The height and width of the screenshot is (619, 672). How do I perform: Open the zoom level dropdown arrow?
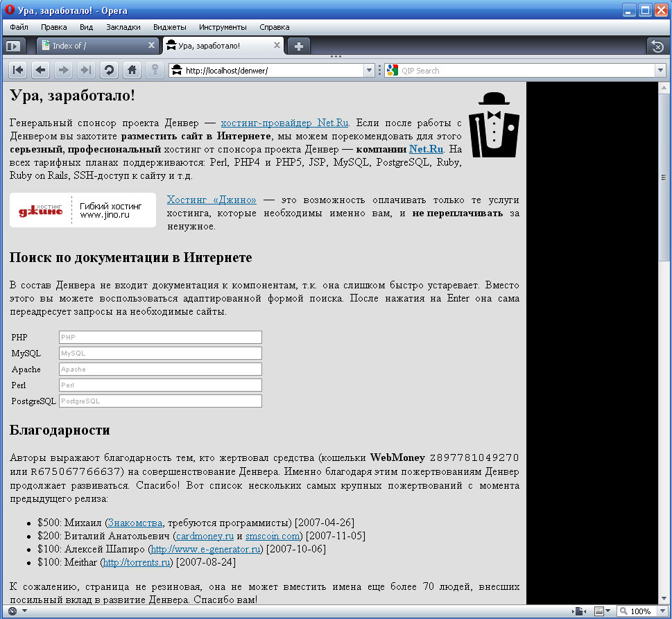coord(662,611)
